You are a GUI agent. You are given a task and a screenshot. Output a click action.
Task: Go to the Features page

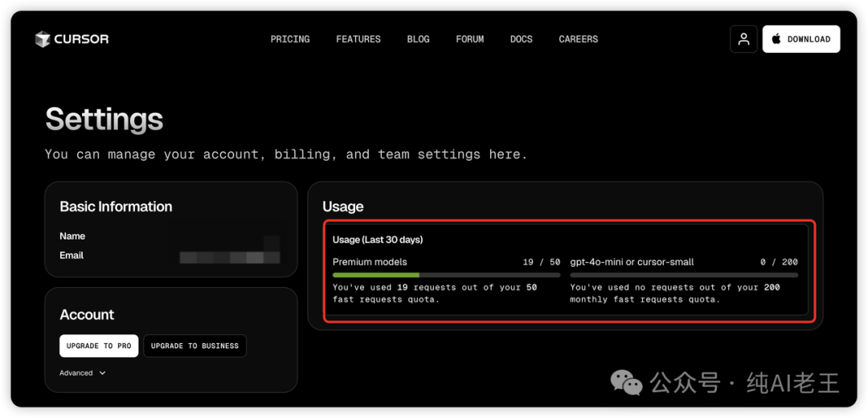(x=358, y=39)
